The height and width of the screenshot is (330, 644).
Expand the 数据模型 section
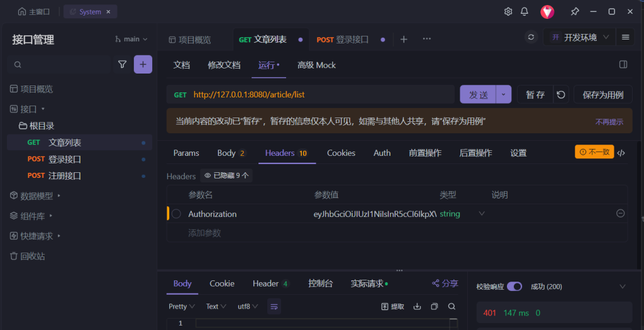click(36, 196)
